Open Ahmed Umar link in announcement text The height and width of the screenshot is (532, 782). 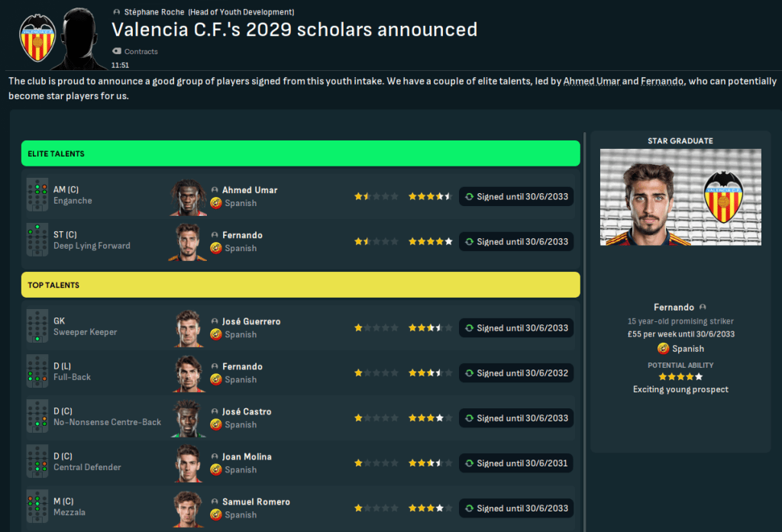point(591,81)
